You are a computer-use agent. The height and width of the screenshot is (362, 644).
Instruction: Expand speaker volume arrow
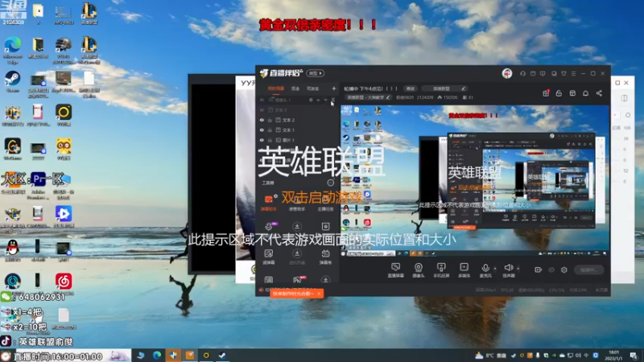tap(518, 269)
